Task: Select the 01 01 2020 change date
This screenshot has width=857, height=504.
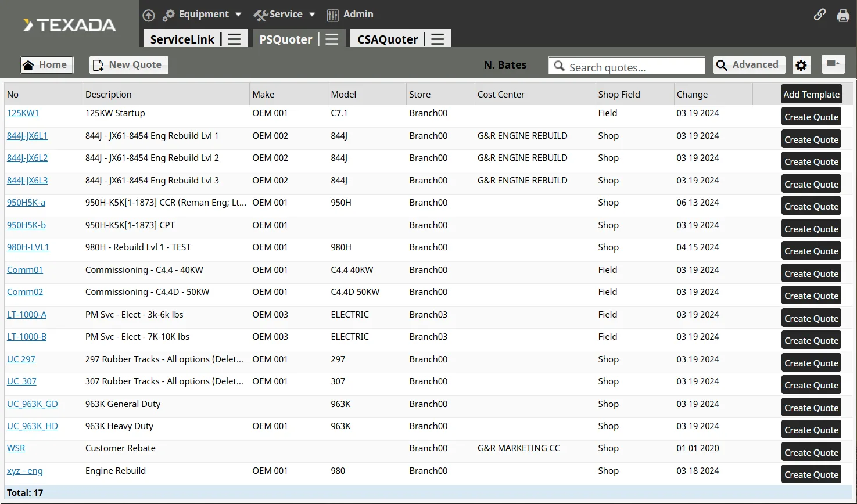Action: (698, 448)
